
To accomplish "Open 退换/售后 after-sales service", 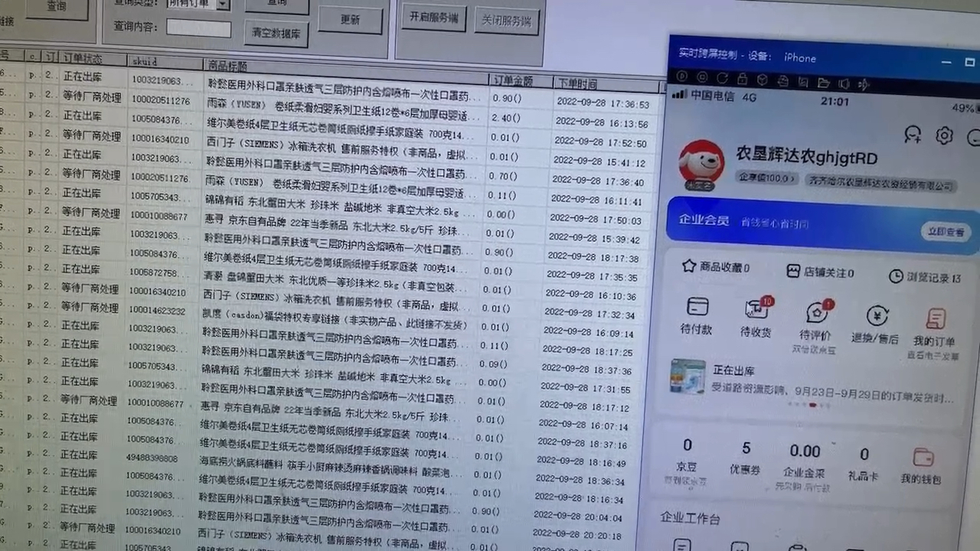I will click(x=876, y=325).
